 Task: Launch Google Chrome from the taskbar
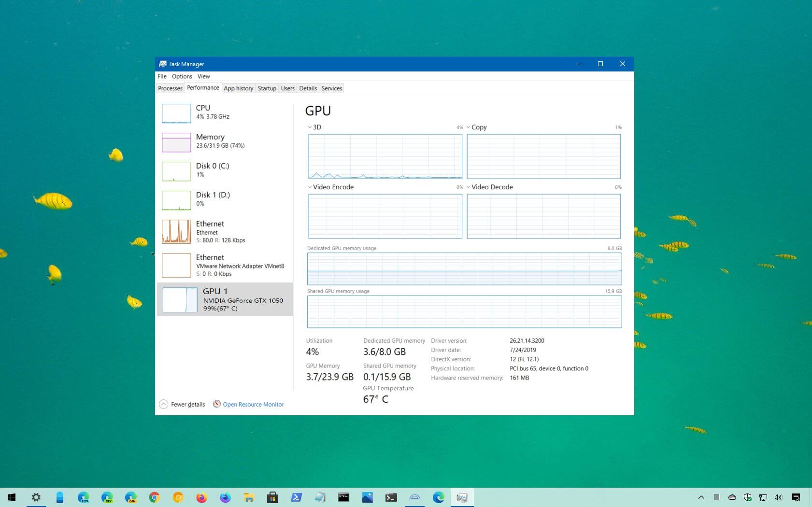coord(154,497)
